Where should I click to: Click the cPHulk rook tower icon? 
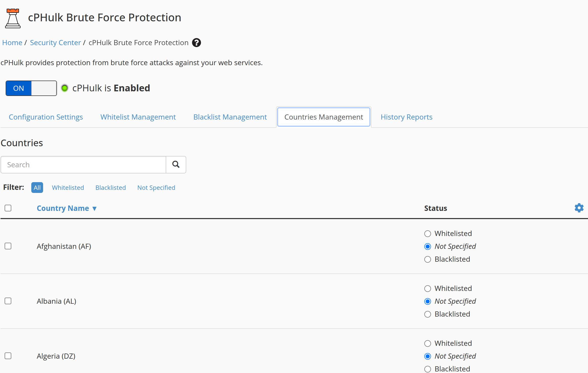pos(13,18)
